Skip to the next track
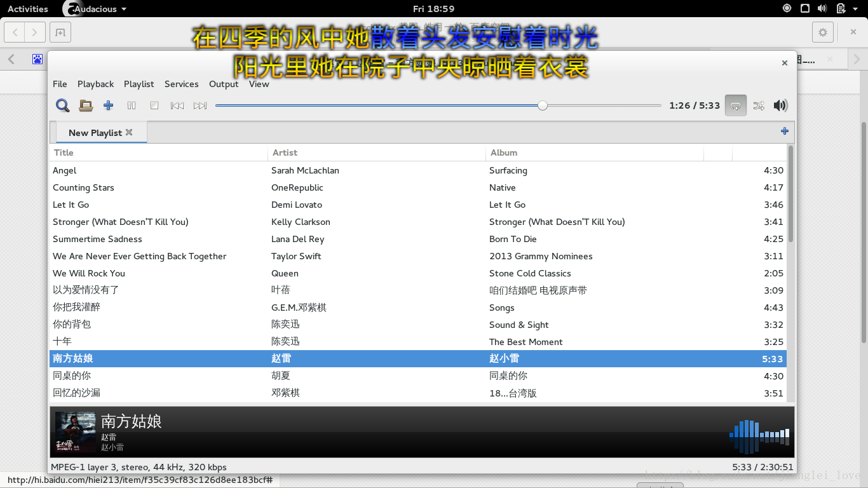 point(200,105)
